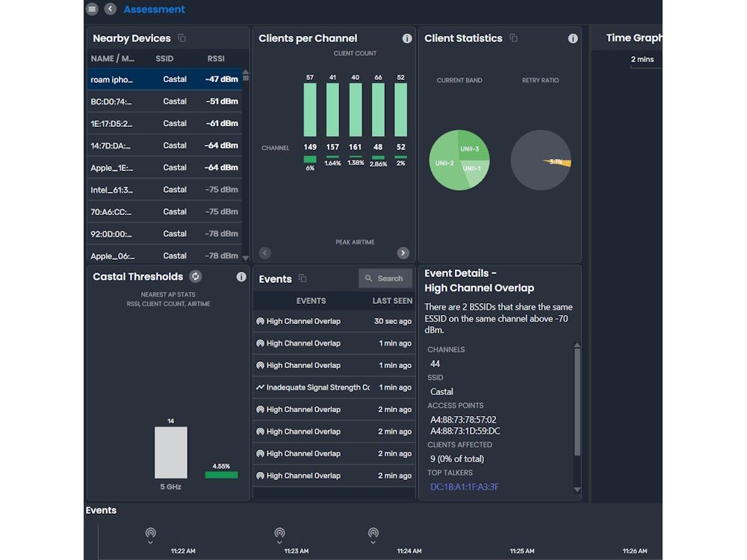Sort by LAST SEEN column header

point(392,301)
